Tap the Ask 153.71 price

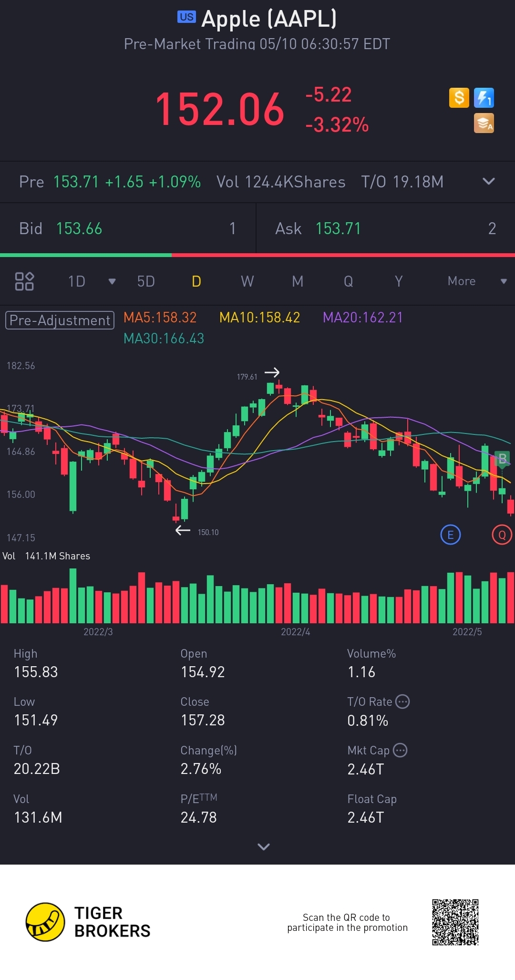coord(338,229)
